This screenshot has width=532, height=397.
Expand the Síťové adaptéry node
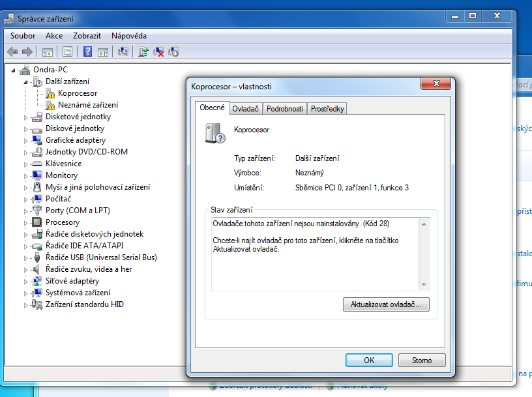coord(25,282)
